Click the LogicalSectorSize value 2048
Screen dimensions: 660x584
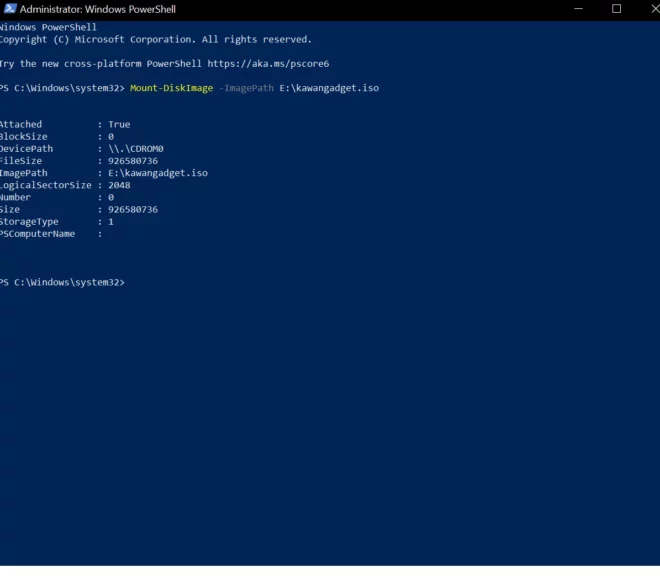coord(119,185)
